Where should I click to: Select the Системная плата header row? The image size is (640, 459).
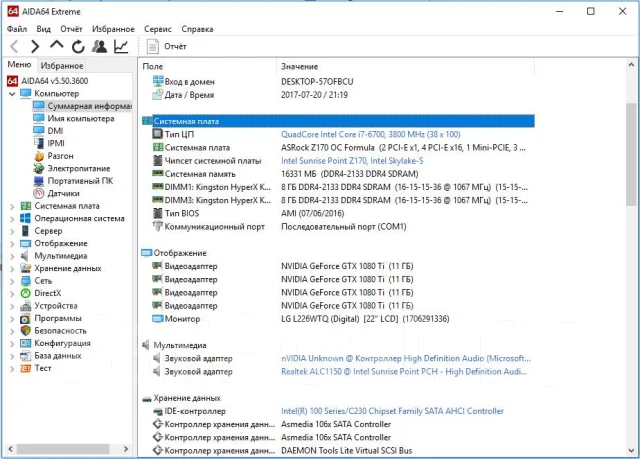pos(338,121)
